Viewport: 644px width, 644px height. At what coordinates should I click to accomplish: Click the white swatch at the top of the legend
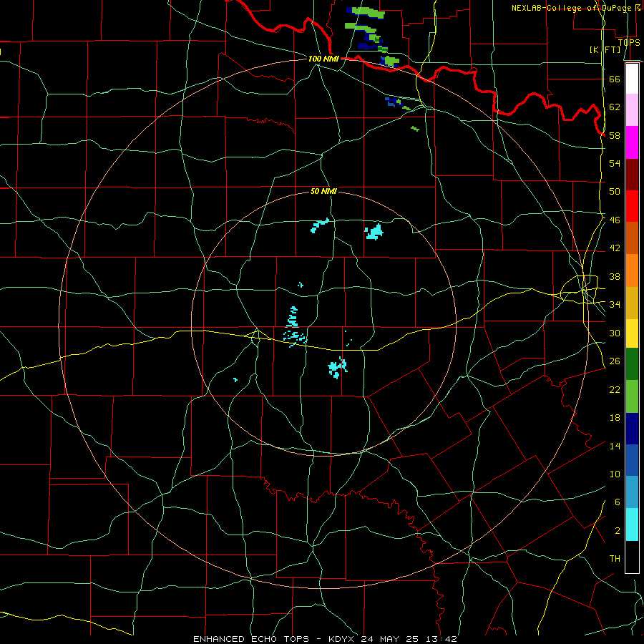(632, 79)
